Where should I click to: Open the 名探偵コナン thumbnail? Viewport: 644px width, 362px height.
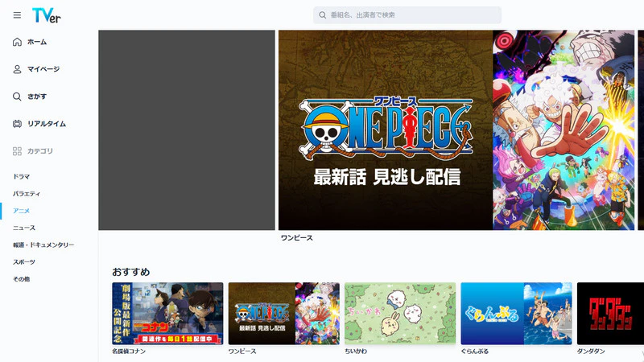click(x=167, y=314)
